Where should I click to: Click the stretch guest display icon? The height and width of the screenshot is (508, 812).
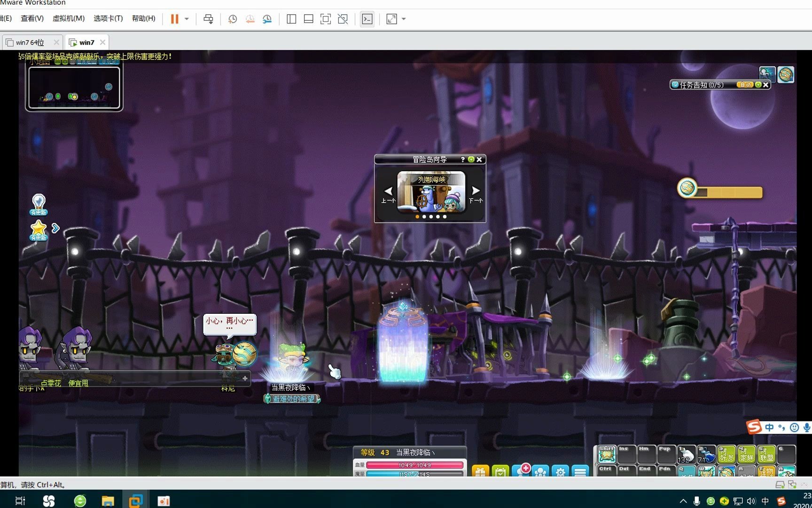(x=391, y=19)
